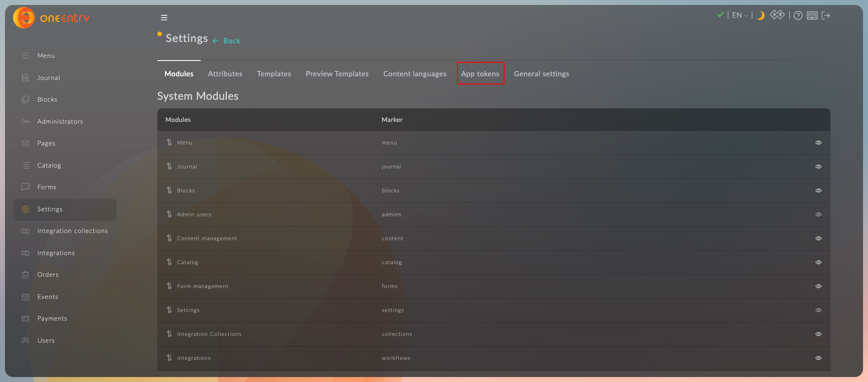Click the 'Form management' module name
The image size is (868, 382).
203,286
